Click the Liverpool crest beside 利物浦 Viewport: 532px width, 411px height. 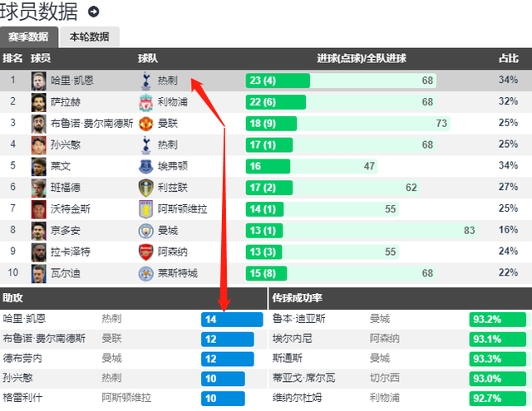click(146, 102)
